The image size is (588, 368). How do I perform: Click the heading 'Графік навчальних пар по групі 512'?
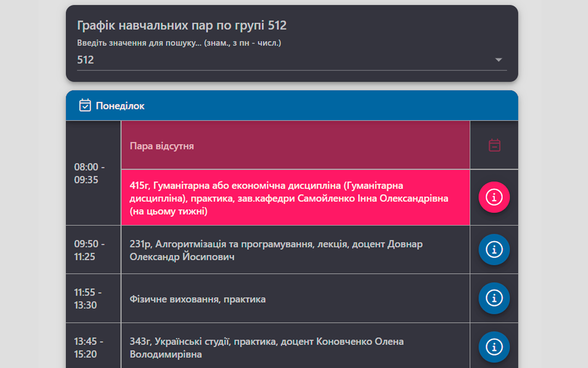tap(182, 25)
